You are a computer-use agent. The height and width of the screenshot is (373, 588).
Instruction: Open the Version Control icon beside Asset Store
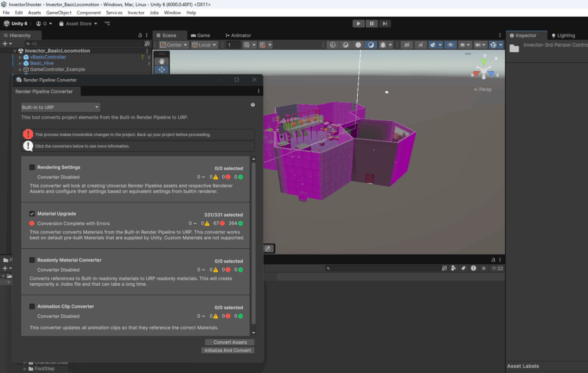(107, 23)
